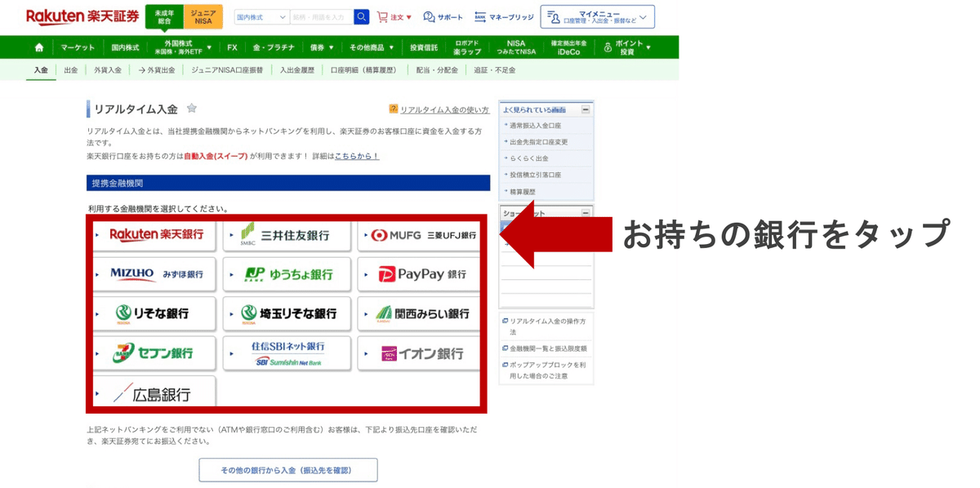The image size is (980, 488).
Task: Open ロボアド 楽ラップ menu
Action: click(468, 47)
